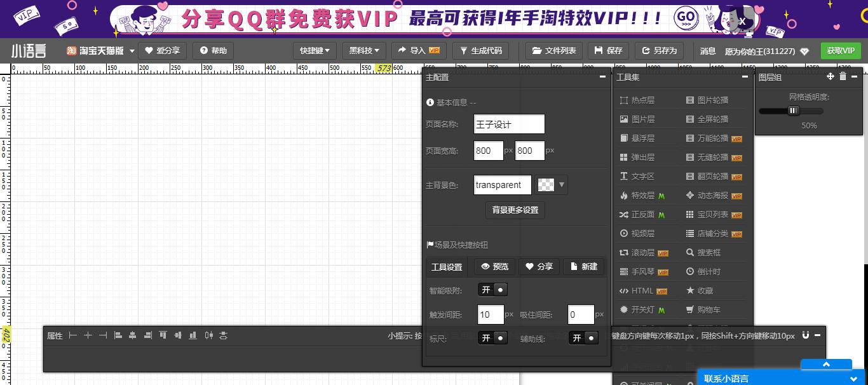Select the 文字区 text area tool

click(637, 176)
